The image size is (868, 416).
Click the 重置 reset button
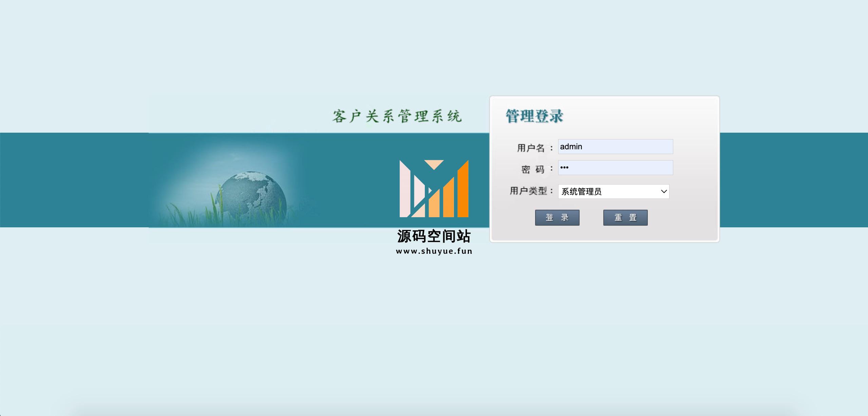625,218
